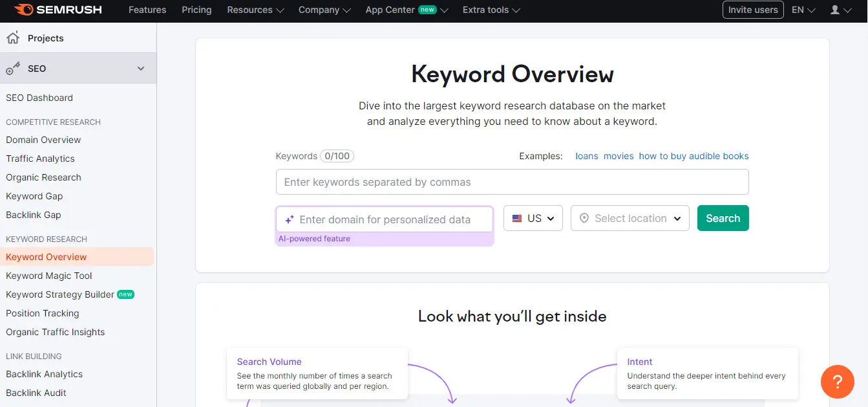Click the 'Look what you'll get inside' heading
The height and width of the screenshot is (407, 868).
(x=512, y=316)
